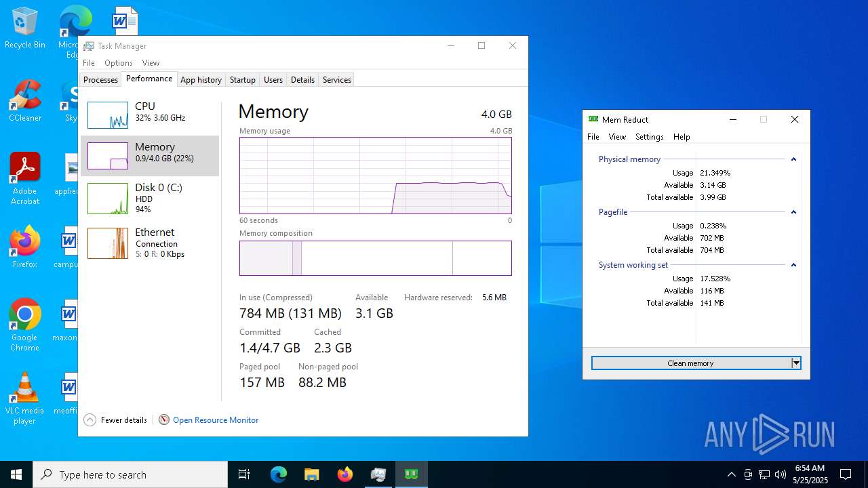Open Recycle Bin desktop icon
This screenshot has width=868, height=488.
tap(25, 28)
